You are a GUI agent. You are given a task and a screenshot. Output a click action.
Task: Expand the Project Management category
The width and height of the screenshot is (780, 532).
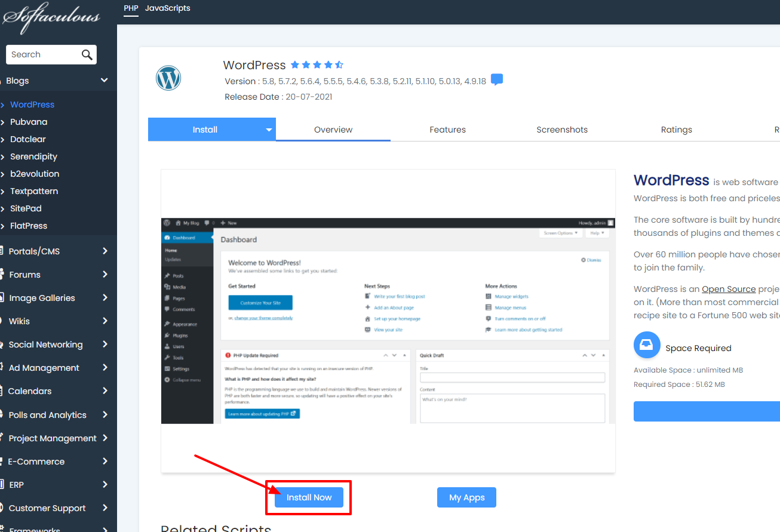(x=59, y=438)
